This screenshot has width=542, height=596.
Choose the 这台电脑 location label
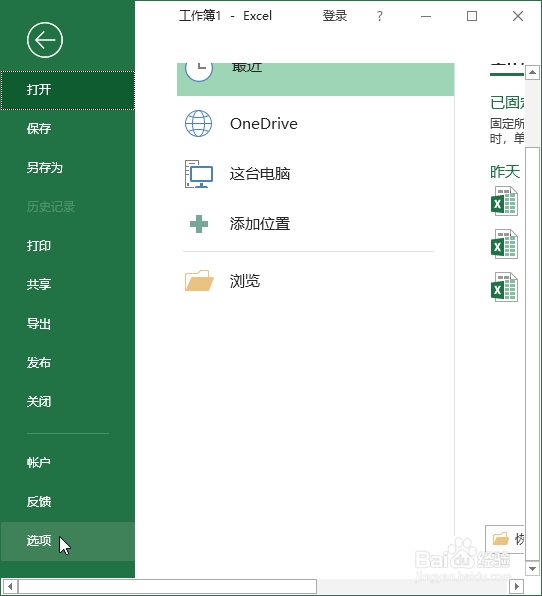[x=260, y=174]
